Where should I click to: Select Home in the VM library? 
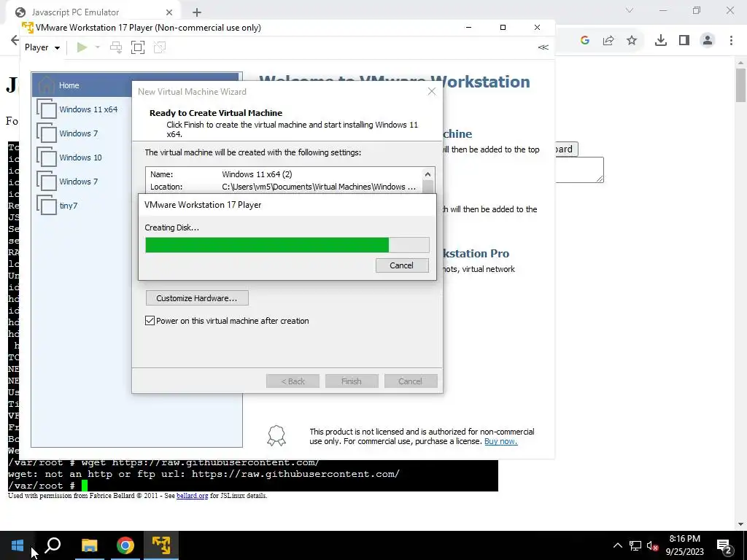click(x=135, y=85)
